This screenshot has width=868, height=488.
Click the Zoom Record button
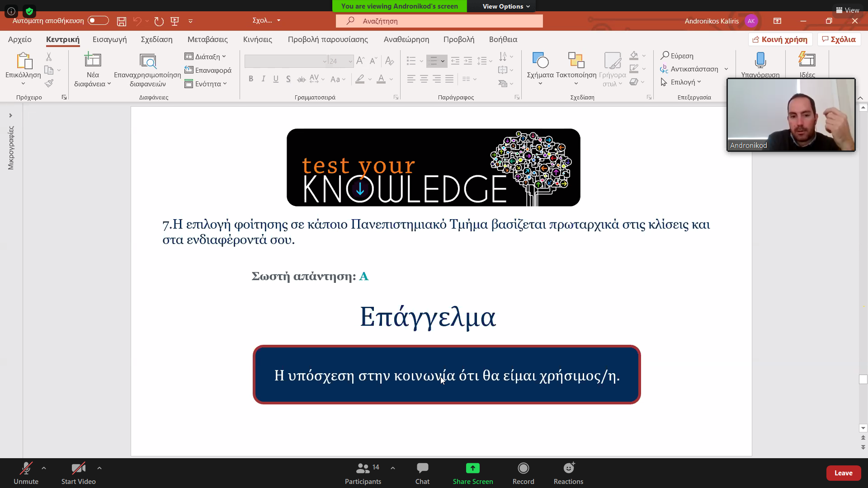coord(523,473)
